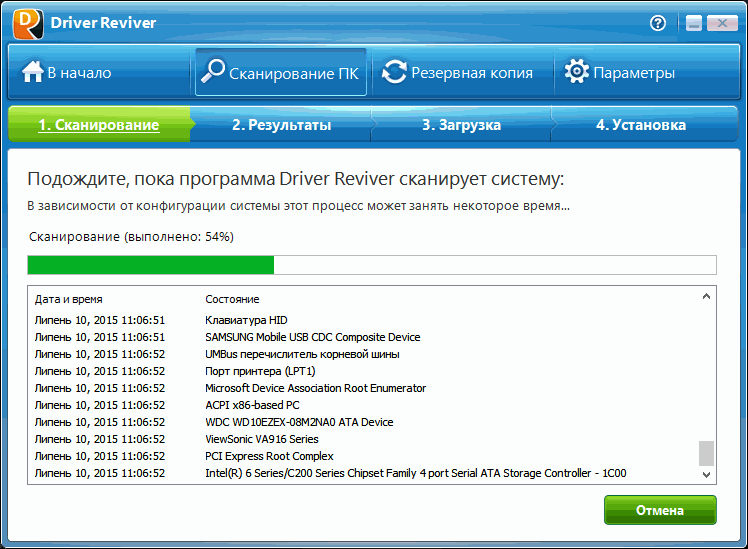
Task: Click the Состояние column header
Action: point(232,299)
